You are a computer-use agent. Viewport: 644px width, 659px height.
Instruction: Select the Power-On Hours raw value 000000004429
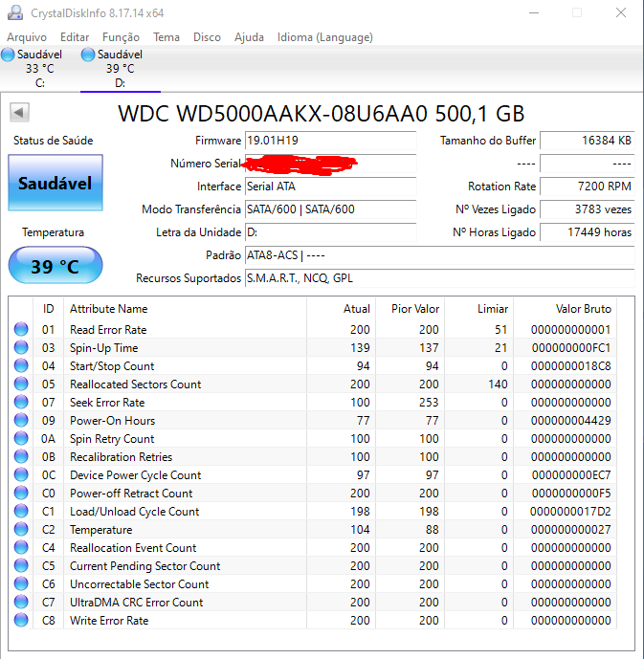coord(571,420)
